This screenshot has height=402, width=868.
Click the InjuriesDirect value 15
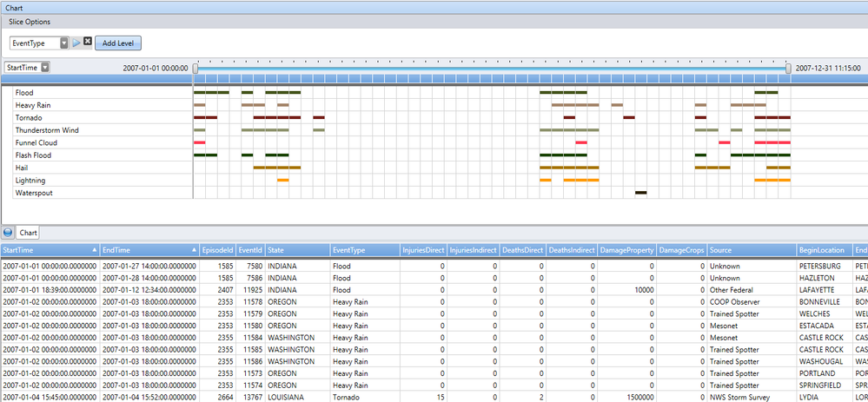423,398
